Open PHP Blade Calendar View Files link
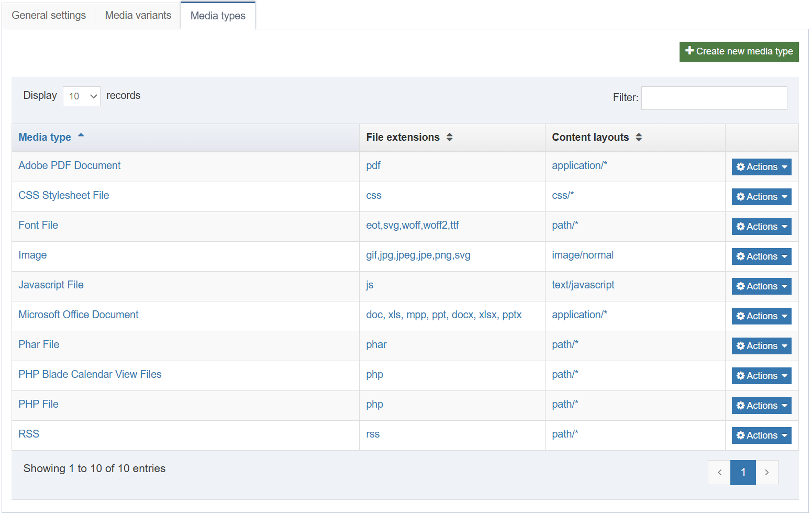 click(x=90, y=374)
